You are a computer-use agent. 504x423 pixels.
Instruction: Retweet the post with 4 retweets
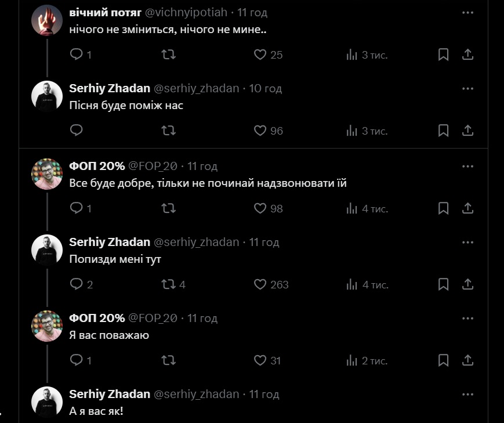168,284
